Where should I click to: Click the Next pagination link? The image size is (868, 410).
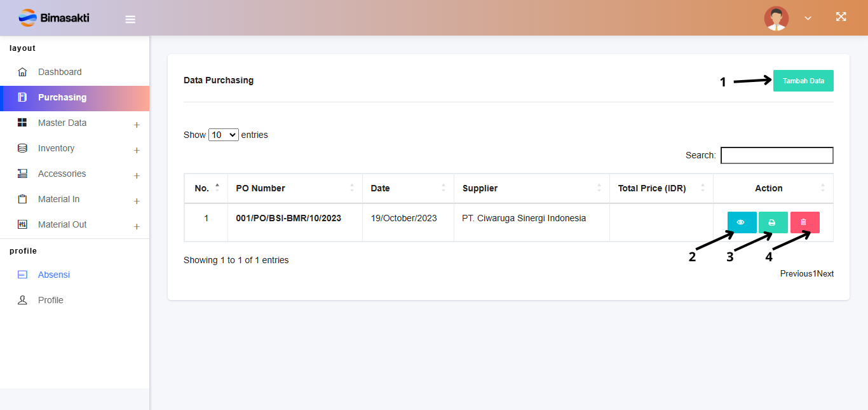tap(825, 273)
